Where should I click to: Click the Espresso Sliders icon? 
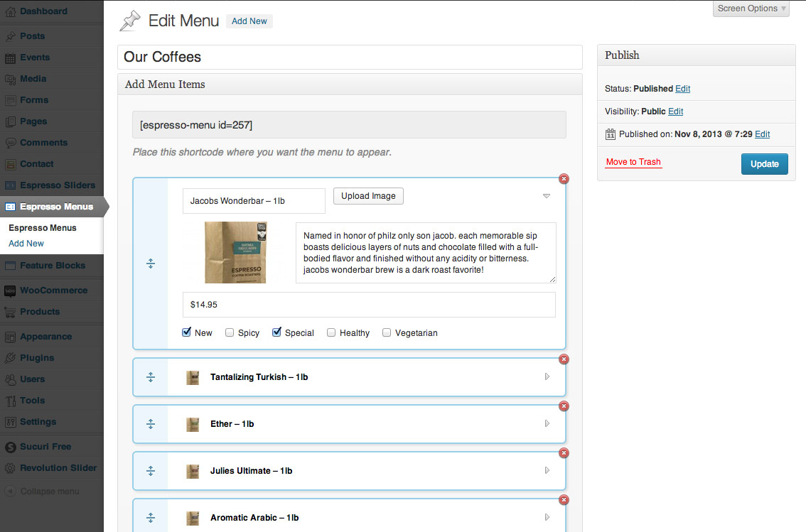[x=10, y=185]
